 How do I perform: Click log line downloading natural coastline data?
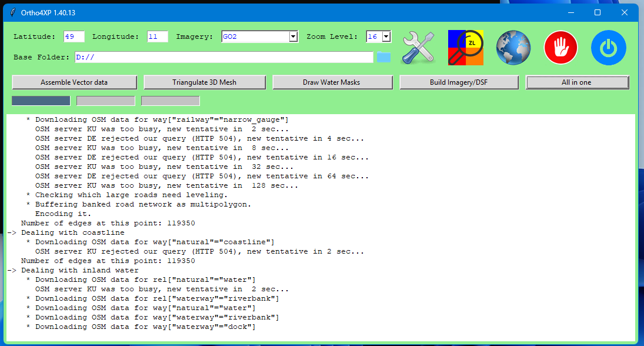pos(151,242)
